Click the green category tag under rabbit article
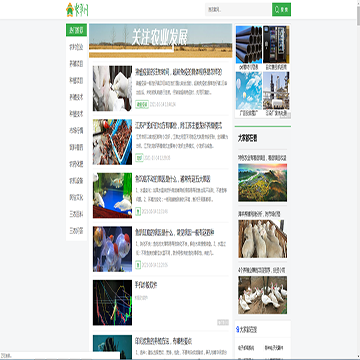 [142, 105]
